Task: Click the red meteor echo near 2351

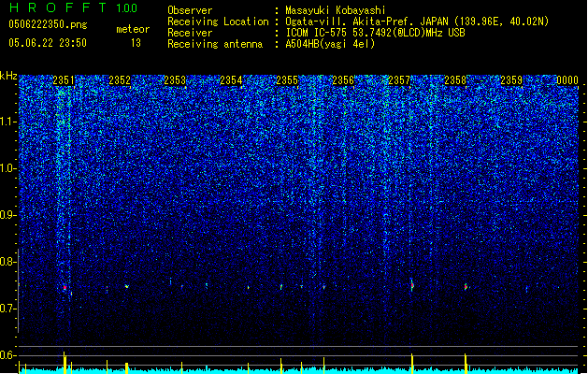Action: (65, 288)
